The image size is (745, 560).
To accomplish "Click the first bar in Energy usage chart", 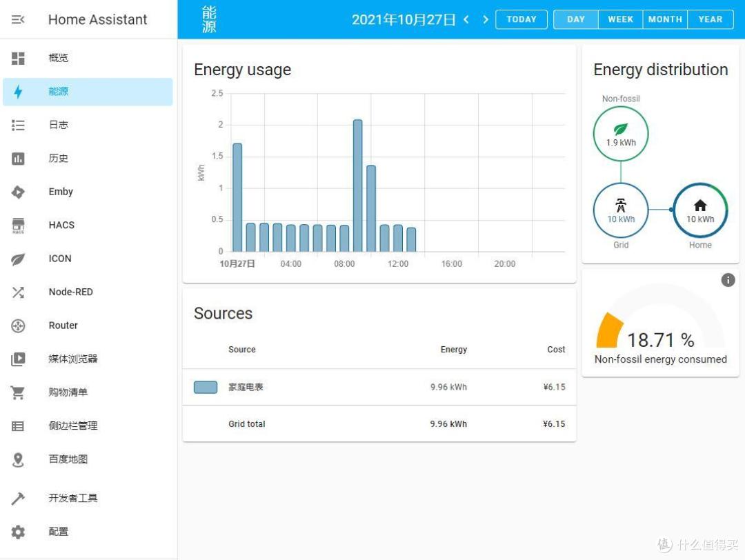I will click(237, 198).
